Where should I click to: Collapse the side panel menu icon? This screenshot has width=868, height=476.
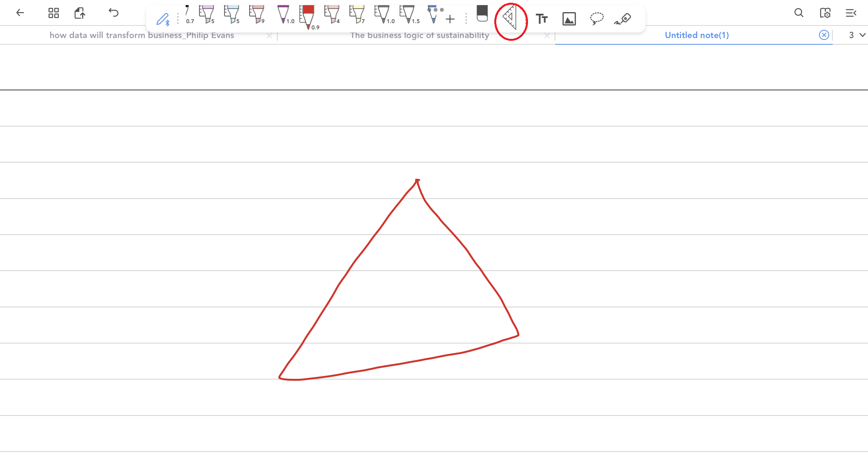point(850,13)
